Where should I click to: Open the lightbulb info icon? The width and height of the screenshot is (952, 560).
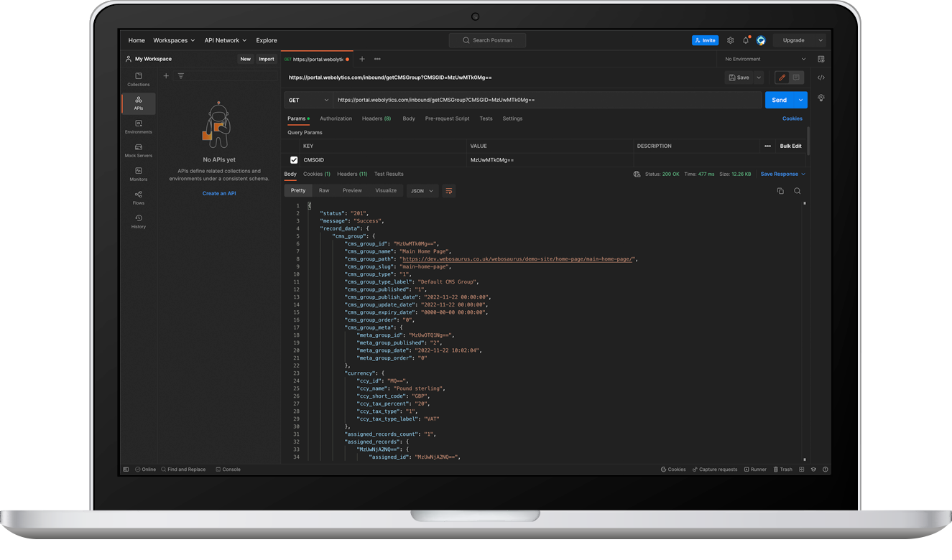point(821,98)
